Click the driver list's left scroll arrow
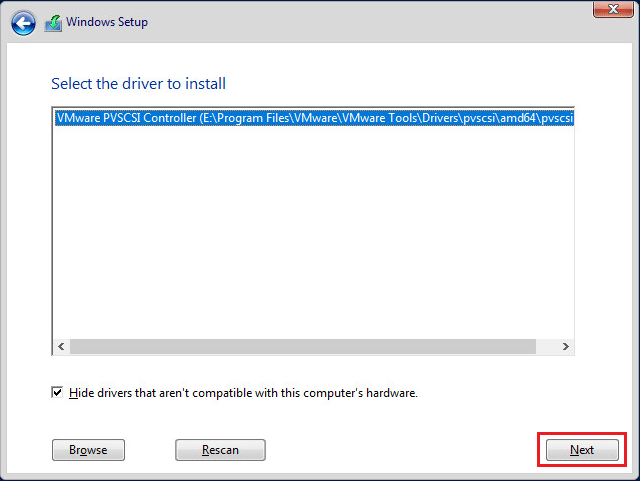This screenshot has width=640, height=481. pos(62,346)
